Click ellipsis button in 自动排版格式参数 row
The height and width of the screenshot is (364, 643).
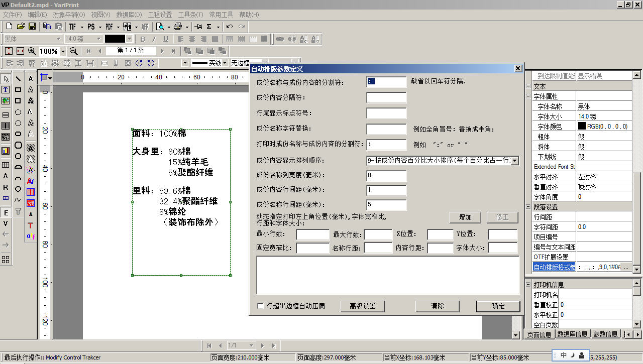(626, 267)
